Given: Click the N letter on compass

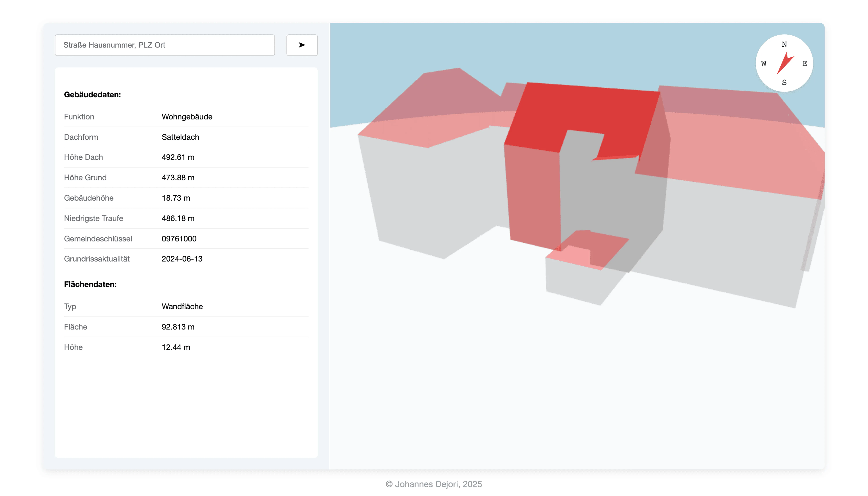Looking at the screenshot, I should click(784, 44).
